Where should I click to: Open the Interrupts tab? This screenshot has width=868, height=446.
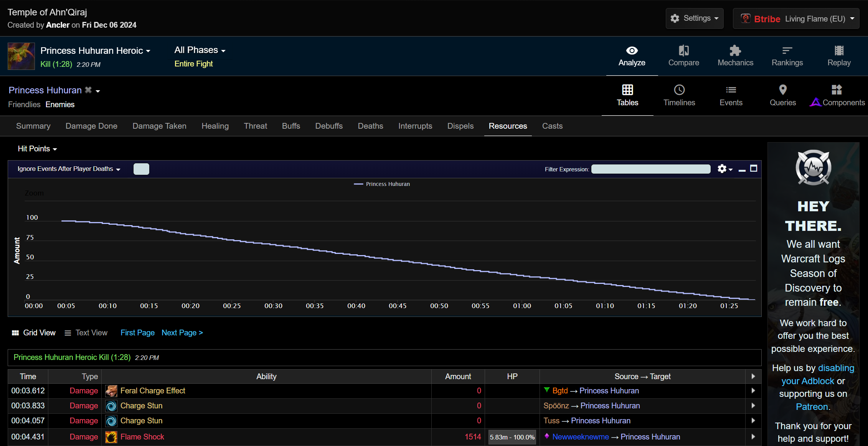415,126
